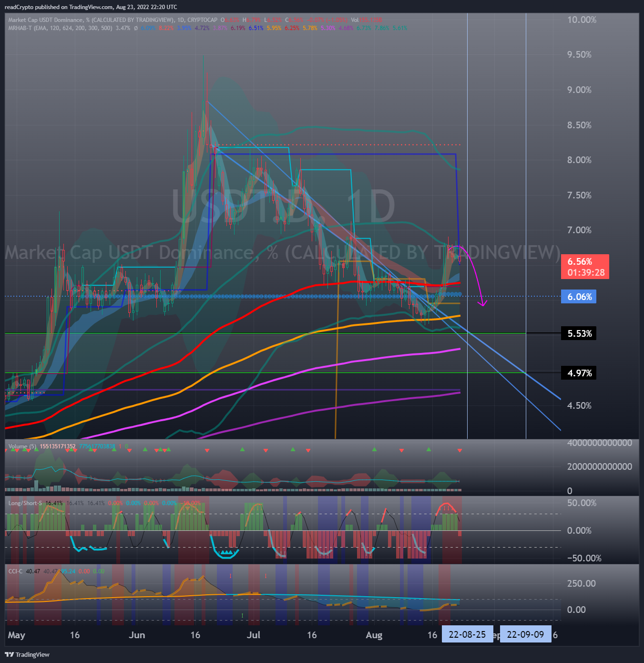Click the Jul label on the time axis
Image resolution: width=644 pixels, height=663 pixels.
[254, 635]
